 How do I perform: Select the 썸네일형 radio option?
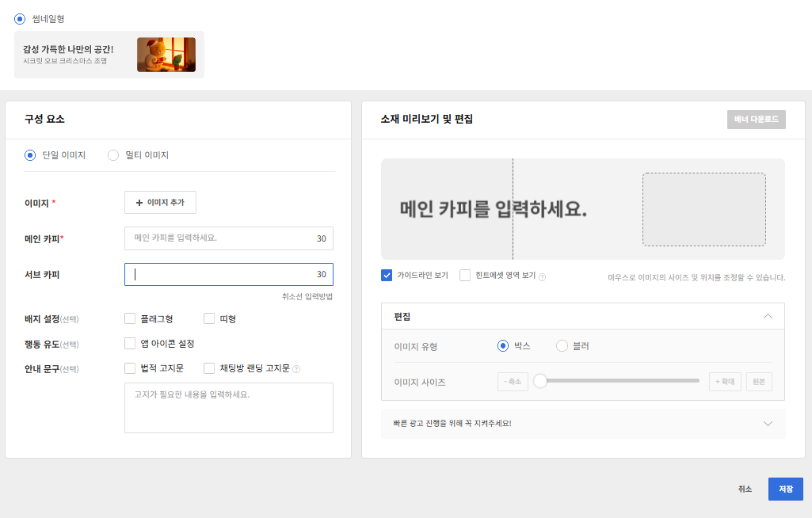(20, 19)
